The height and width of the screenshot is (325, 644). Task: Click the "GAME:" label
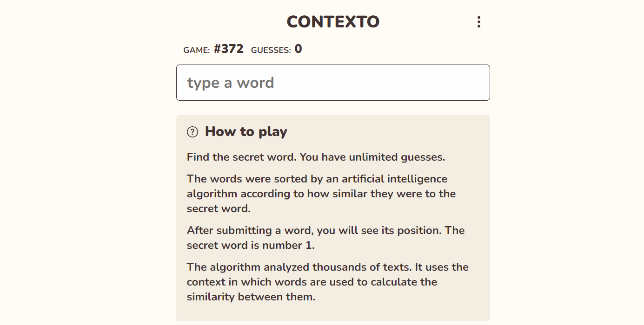point(197,50)
